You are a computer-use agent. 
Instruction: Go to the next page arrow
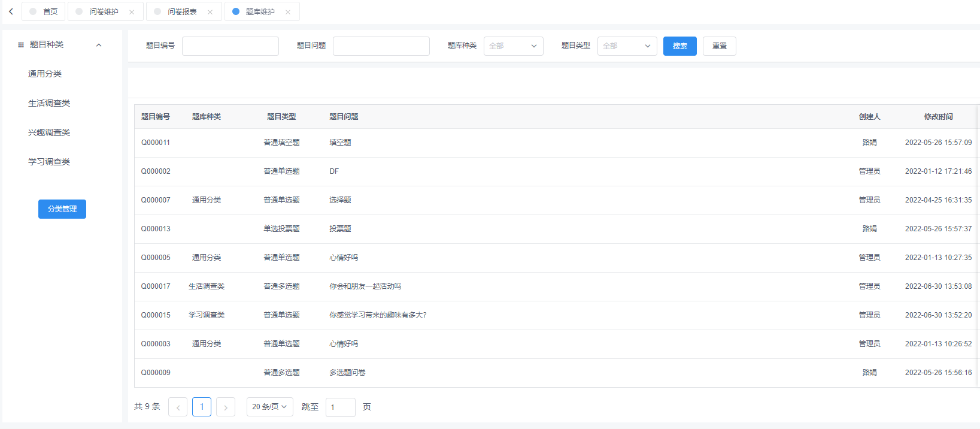pos(226,407)
